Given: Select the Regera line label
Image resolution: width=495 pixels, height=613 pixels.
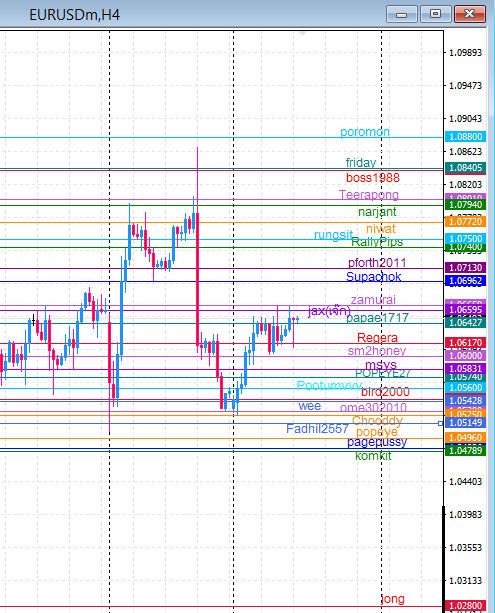Looking at the screenshot, I should (x=377, y=337).
